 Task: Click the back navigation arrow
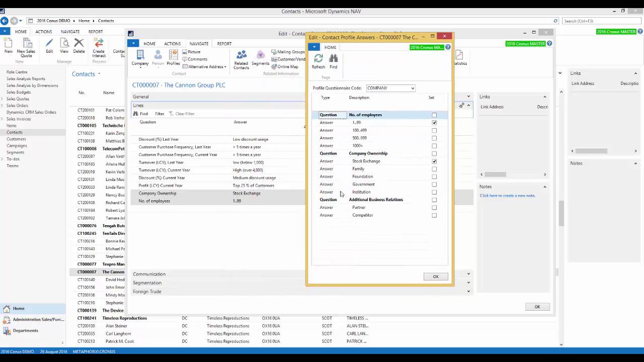coord(5,21)
